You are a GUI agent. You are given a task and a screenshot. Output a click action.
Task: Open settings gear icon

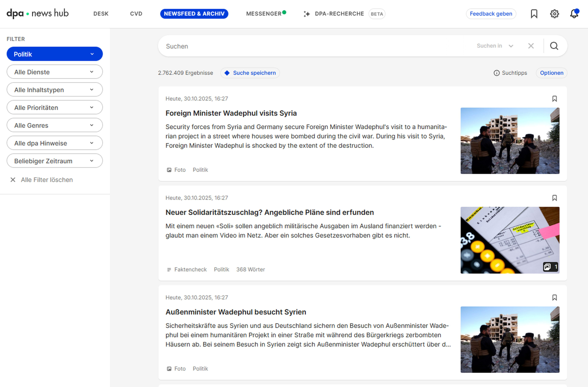point(554,14)
